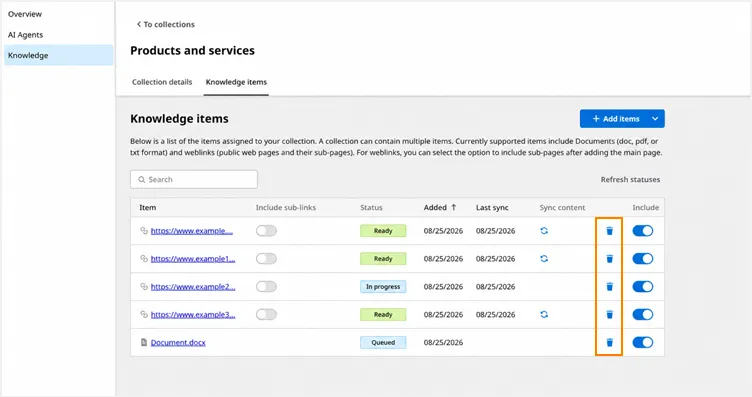Switch to the Collection details tab
Image resolution: width=752 pixels, height=397 pixels.
coord(162,82)
